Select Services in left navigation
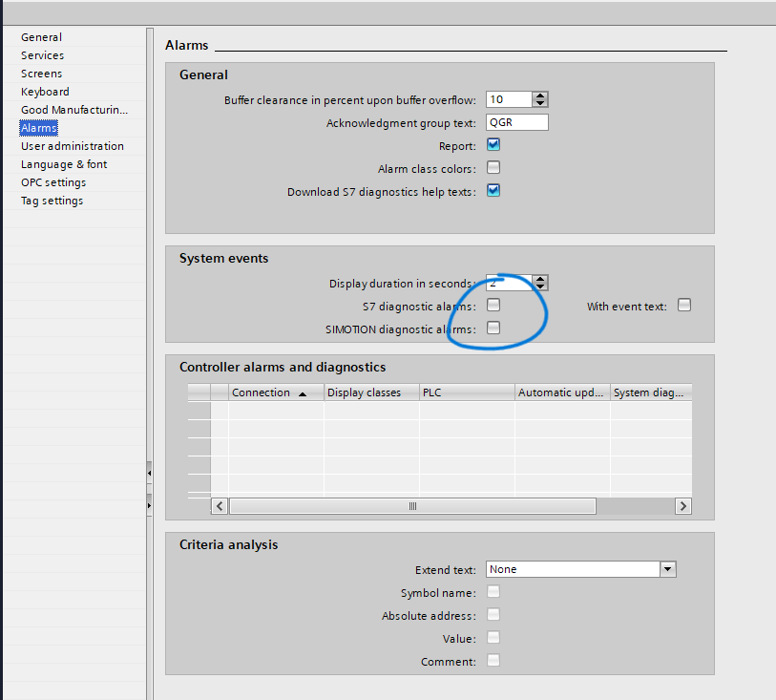The image size is (776, 700). point(42,55)
